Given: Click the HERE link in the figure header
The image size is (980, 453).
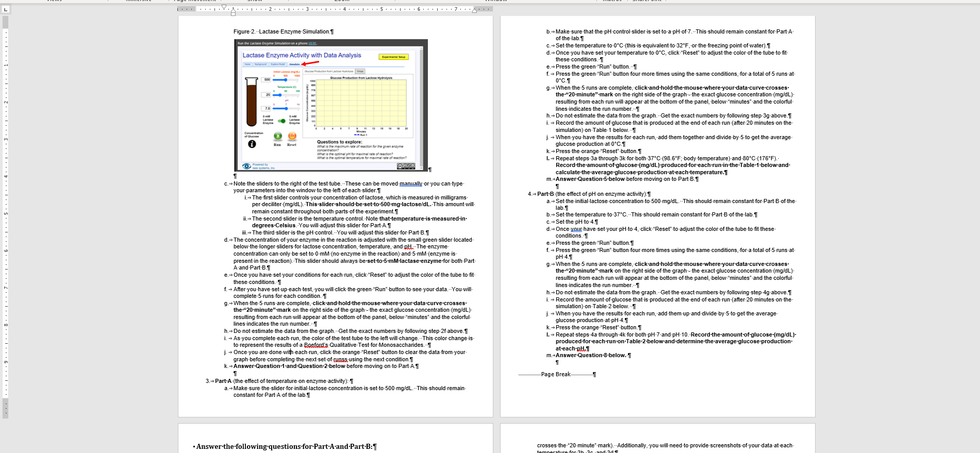Looking at the screenshot, I should pos(312,43).
